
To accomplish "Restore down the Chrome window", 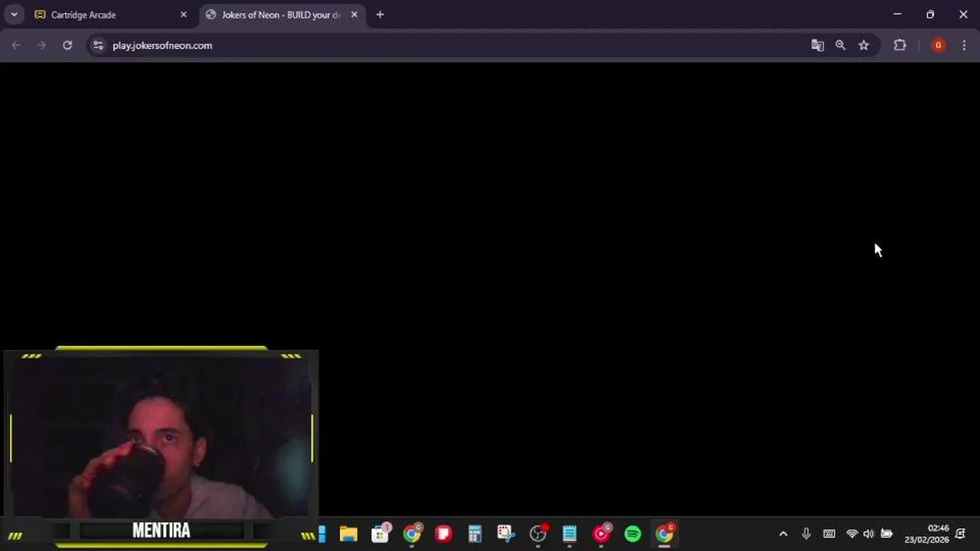I will 930,15.
